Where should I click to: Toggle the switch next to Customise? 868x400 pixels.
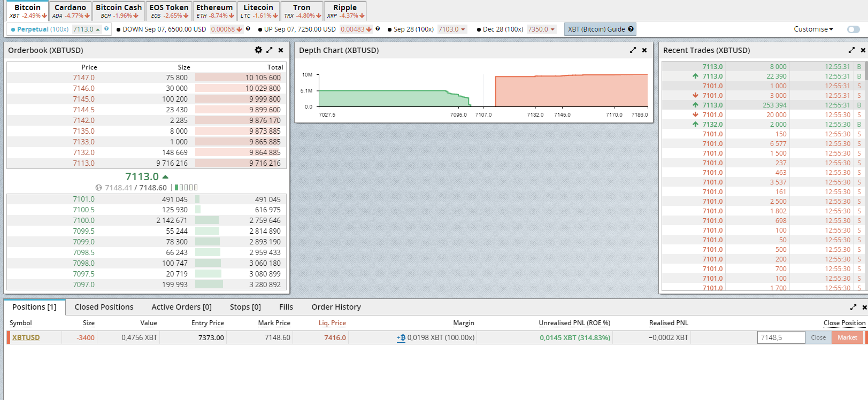[854, 29]
